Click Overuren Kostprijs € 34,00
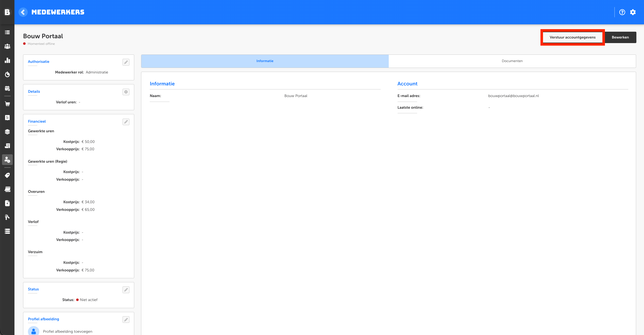The image size is (644, 335). pyautogui.click(x=88, y=202)
